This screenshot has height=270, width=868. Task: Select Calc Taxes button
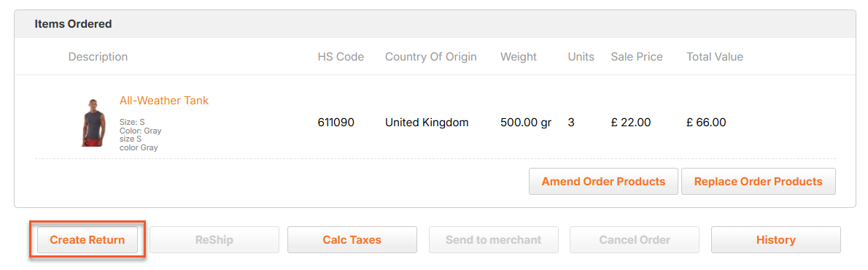tap(352, 240)
